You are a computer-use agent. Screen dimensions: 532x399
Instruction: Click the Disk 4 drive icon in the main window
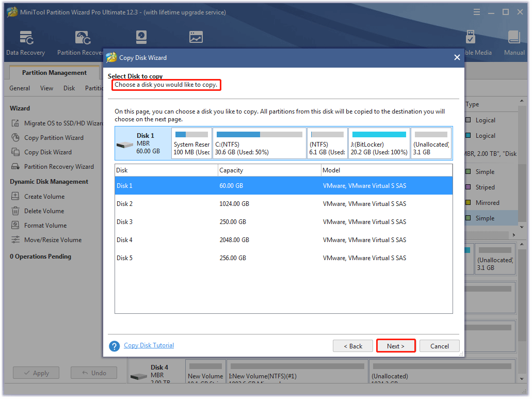(138, 377)
